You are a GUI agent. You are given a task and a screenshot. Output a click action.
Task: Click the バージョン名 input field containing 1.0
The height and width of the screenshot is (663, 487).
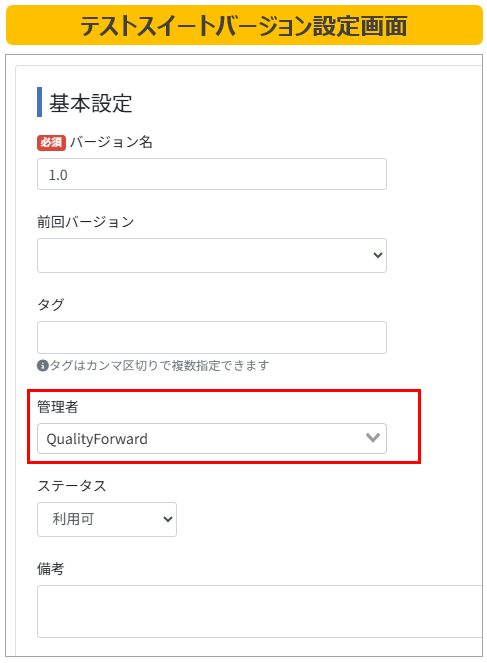point(211,174)
